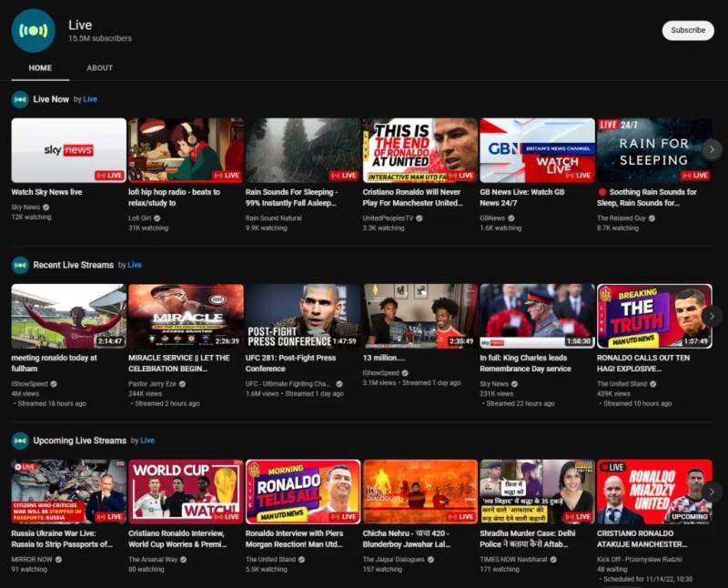Open Shradha Murder Case thumbnail

click(x=537, y=492)
